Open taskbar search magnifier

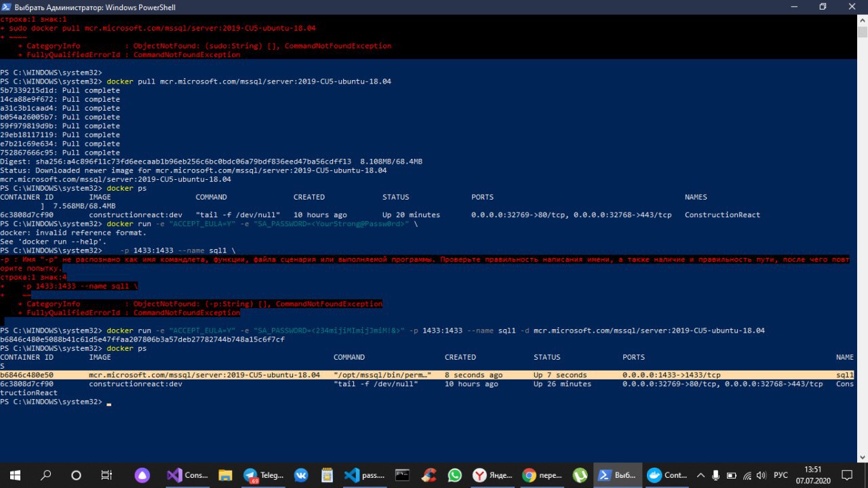45,475
